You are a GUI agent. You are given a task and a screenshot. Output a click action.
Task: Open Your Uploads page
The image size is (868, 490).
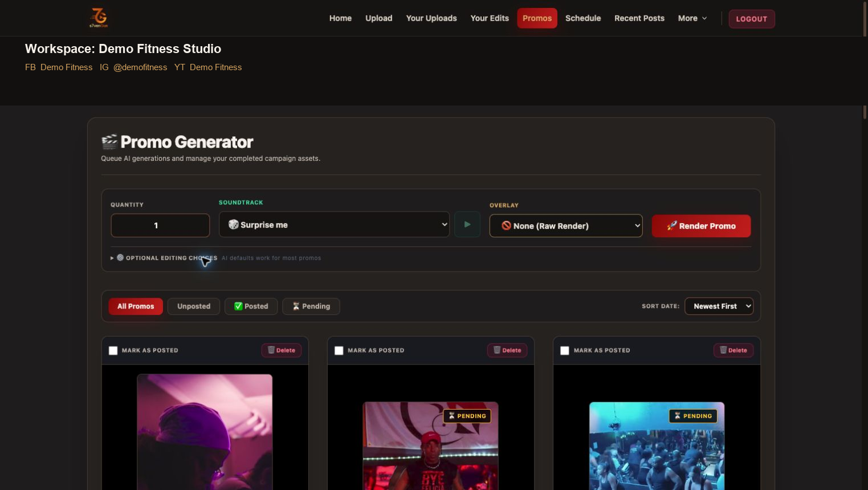431,18
